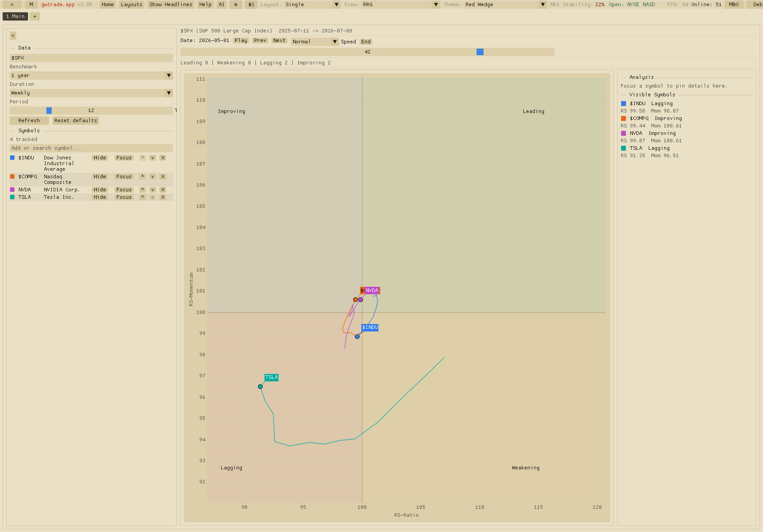Viewport: 763px width, 532px height.
Task: Hide the NVDA symbol
Action: pos(100,190)
